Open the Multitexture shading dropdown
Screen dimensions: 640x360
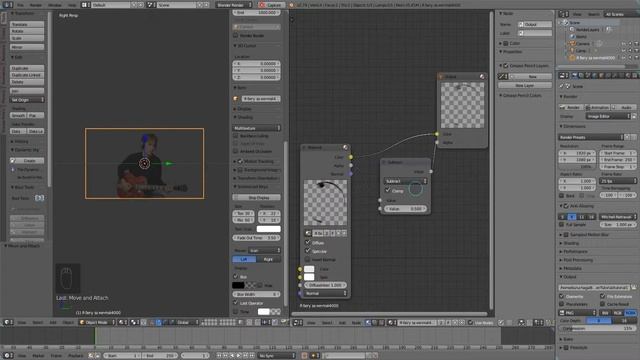tap(257, 128)
